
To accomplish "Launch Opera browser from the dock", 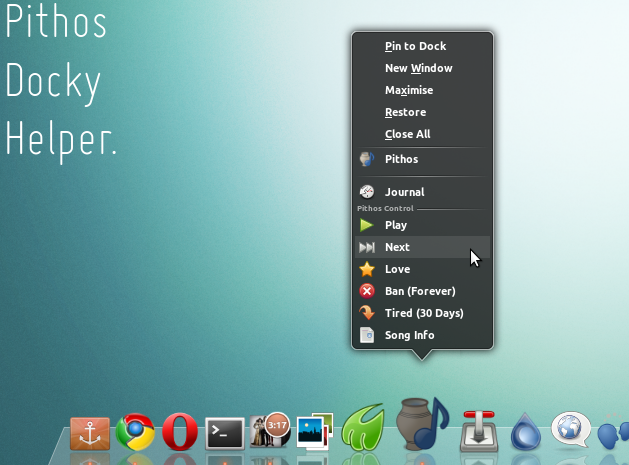I will tap(180, 432).
